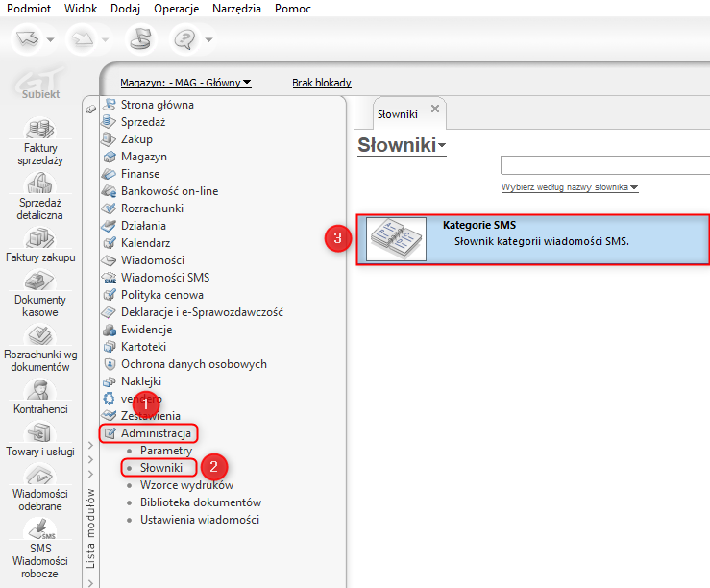Open the Faktury sprzedaży shortcut icon
The image size is (710, 588).
point(39,128)
